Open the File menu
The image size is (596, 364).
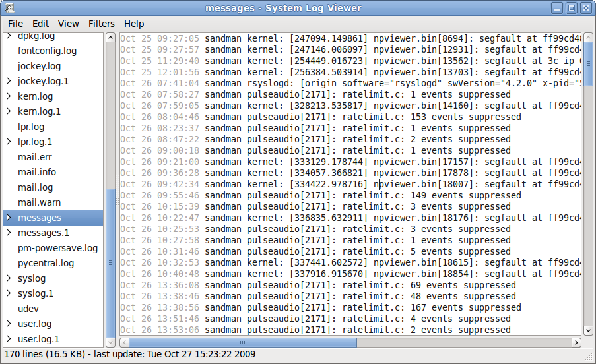[15, 24]
